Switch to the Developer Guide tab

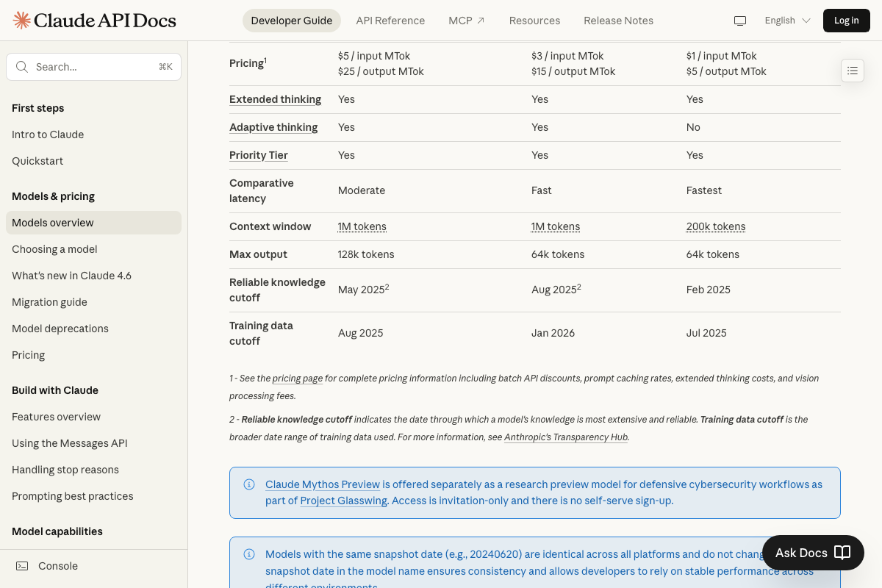[292, 21]
